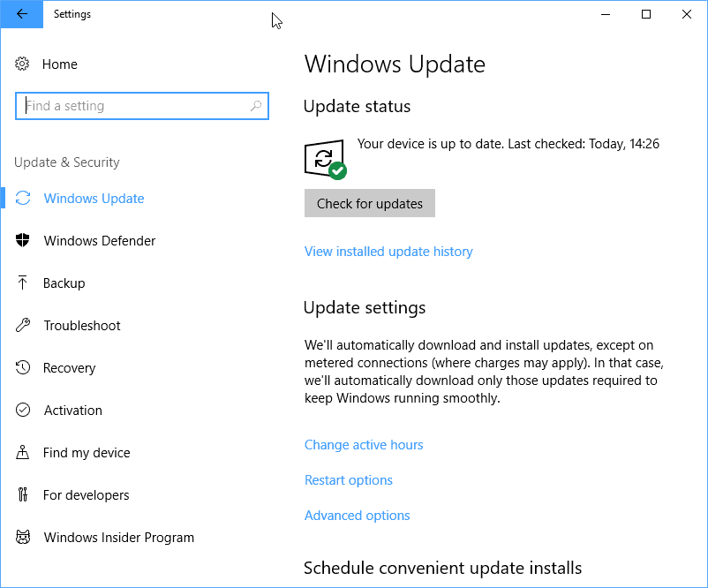
Task: Click the Find my device person icon
Action: click(x=23, y=452)
